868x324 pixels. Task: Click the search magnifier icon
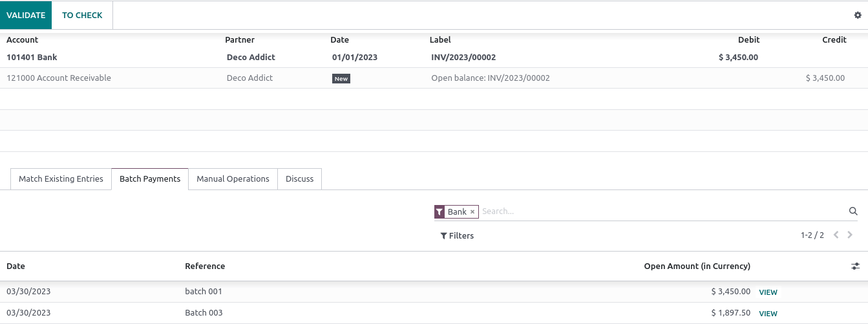[853, 211]
